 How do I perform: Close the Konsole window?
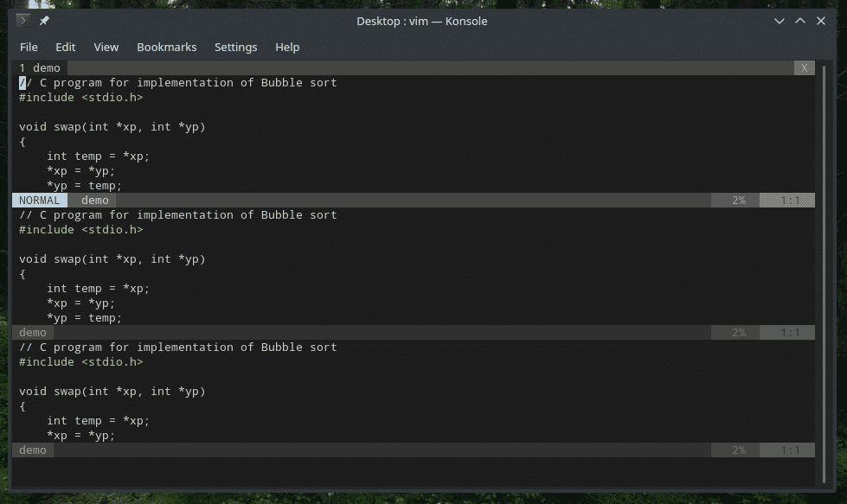[821, 21]
